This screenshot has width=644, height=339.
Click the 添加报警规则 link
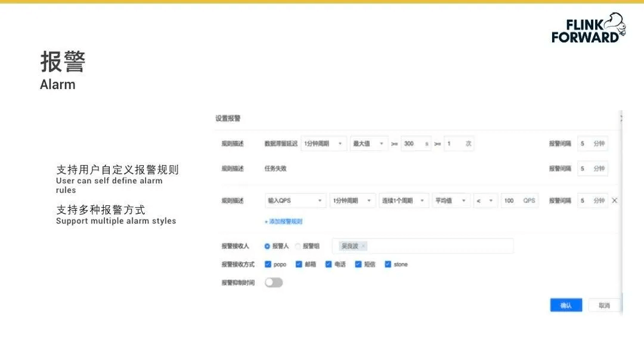pyautogui.click(x=284, y=221)
